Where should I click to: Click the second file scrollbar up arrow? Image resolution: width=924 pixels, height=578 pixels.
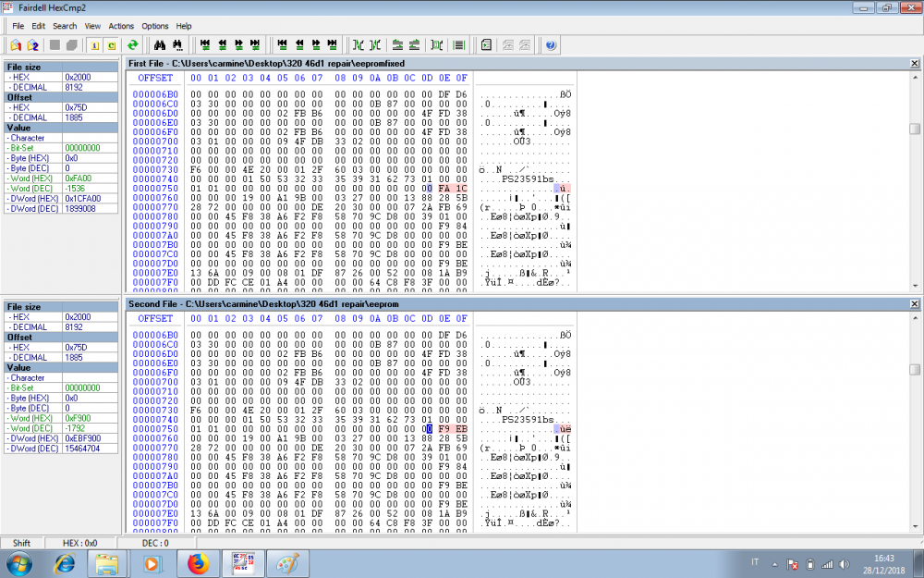pos(915,318)
